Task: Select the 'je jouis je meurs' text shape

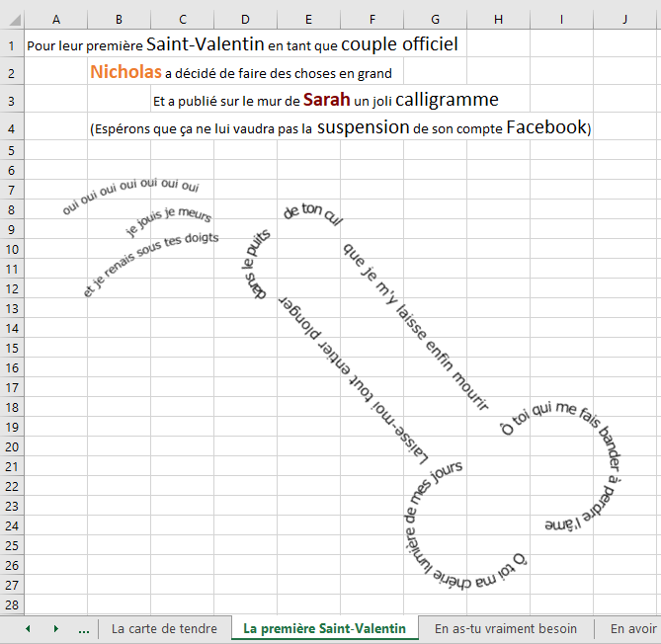Action: pyautogui.click(x=169, y=222)
